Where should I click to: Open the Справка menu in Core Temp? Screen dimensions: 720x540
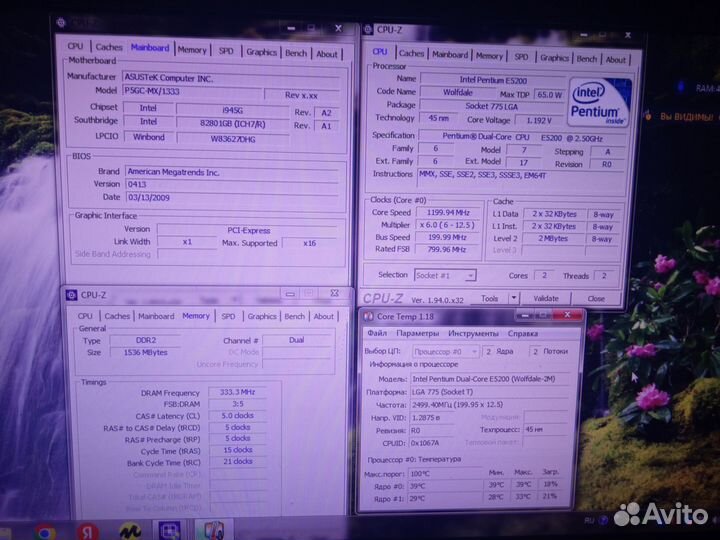tap(522, 333)
